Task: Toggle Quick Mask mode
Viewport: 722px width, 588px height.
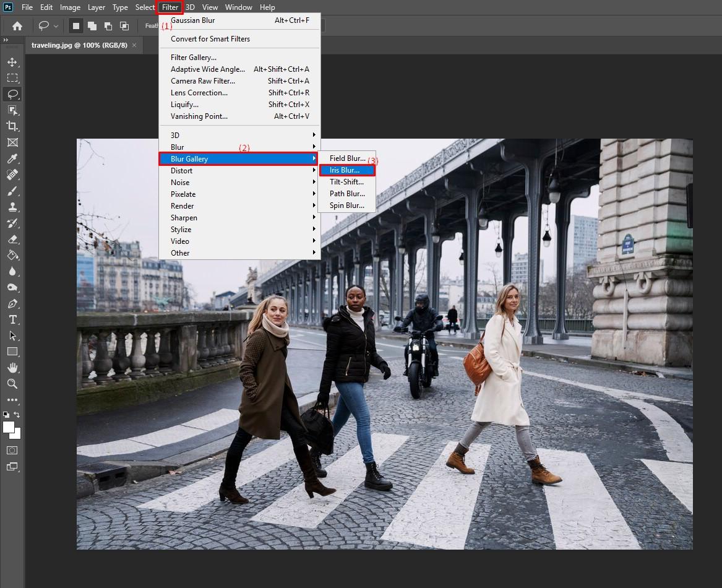Action: [x=12, y=450]
